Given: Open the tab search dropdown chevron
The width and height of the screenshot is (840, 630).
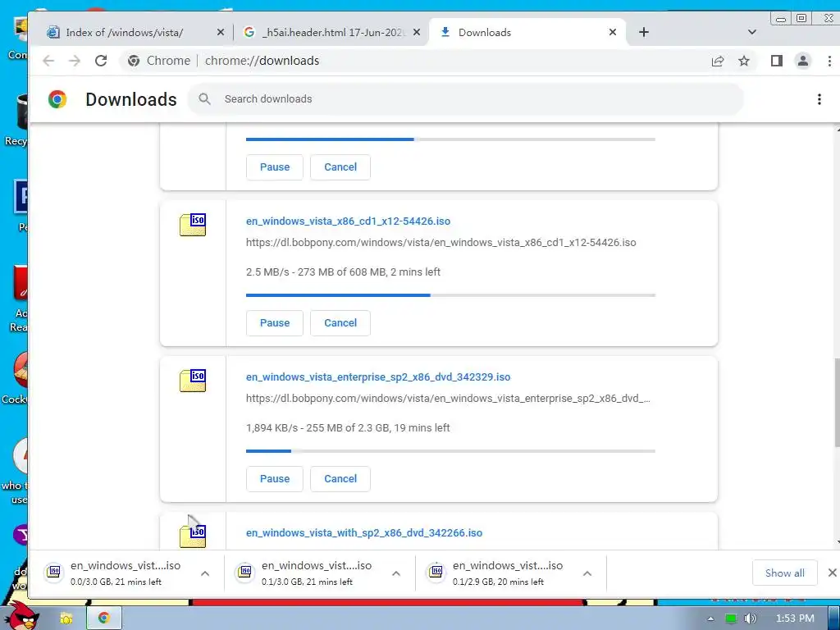Looking at the screenshot, I should click(x=751, y=32).
